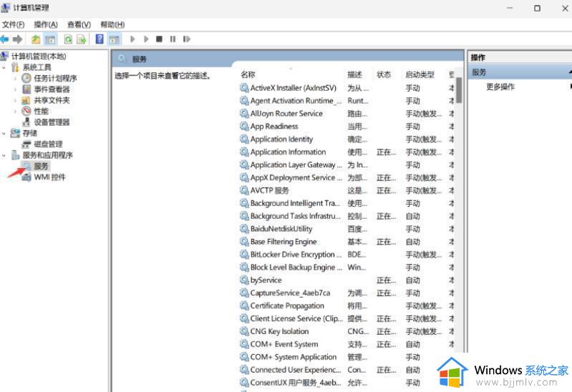Screen dimensions: 572x392
Task: Click the gear icon beside Client License Service
Action: 244,318
